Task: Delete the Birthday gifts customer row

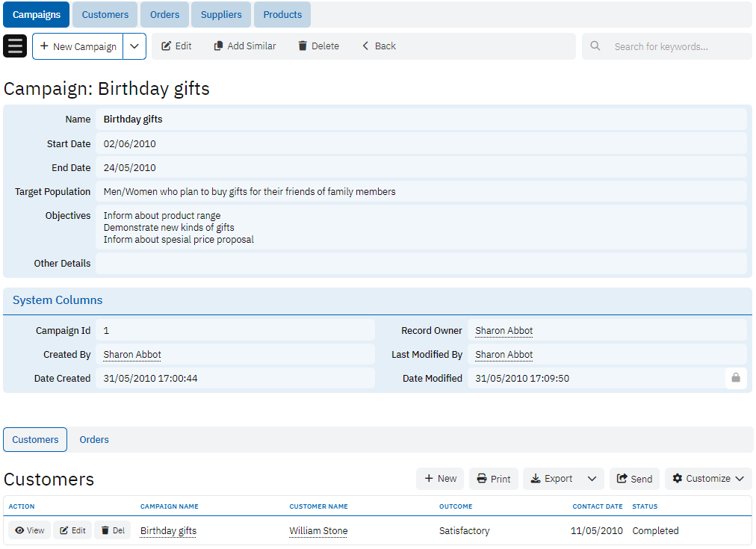Action: pyautogui.click(x=113, y=530)
